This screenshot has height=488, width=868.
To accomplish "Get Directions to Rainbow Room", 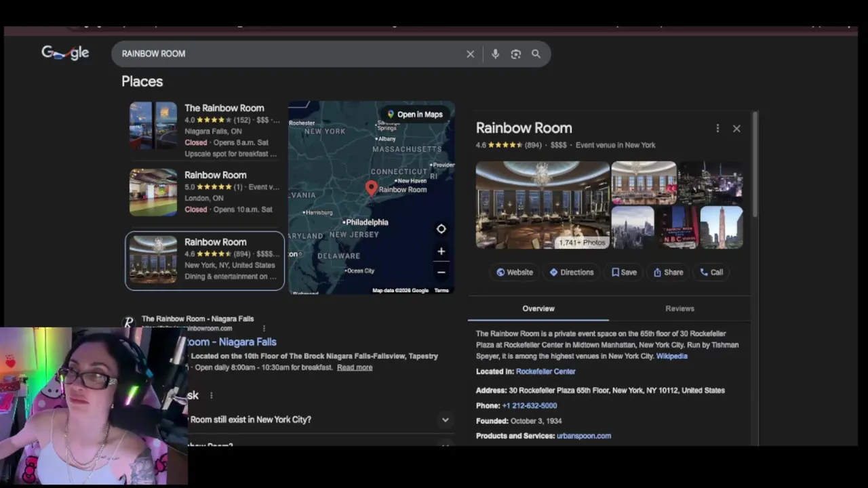I will [571, 272].
